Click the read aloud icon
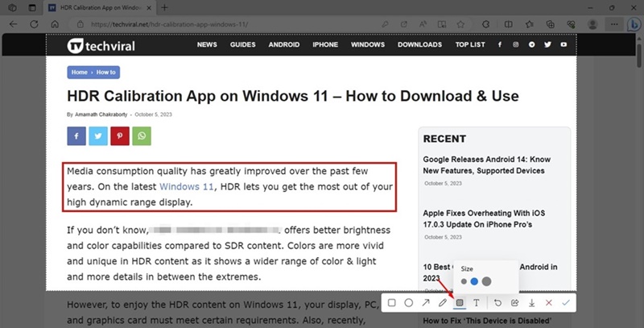The image size is (644, 328). click(423, 24)
